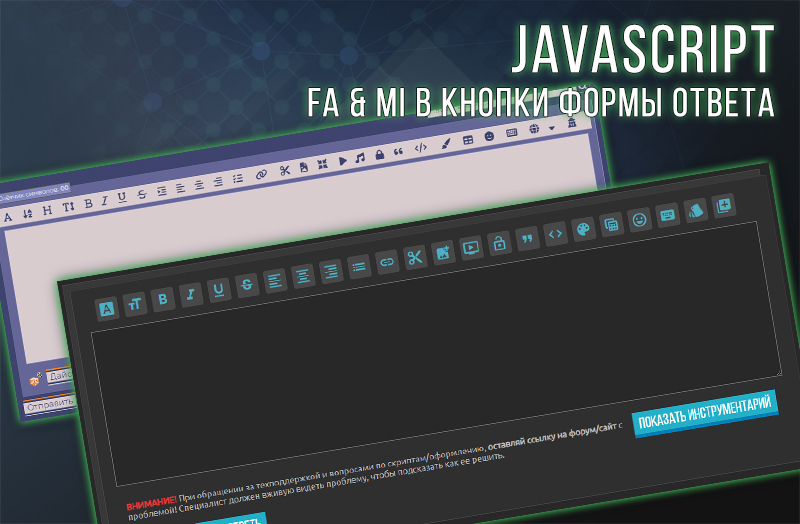Open the color palette icon in dark toolbar

point(584,229)
